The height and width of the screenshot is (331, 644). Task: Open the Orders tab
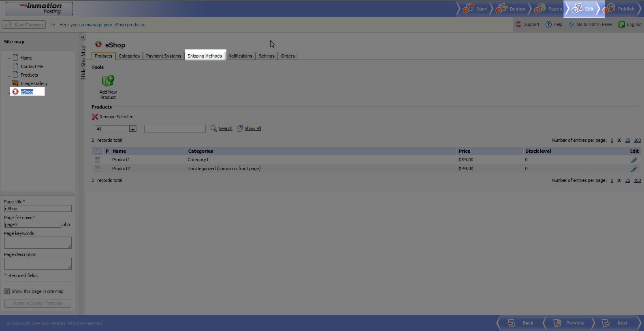click(288, 56)
